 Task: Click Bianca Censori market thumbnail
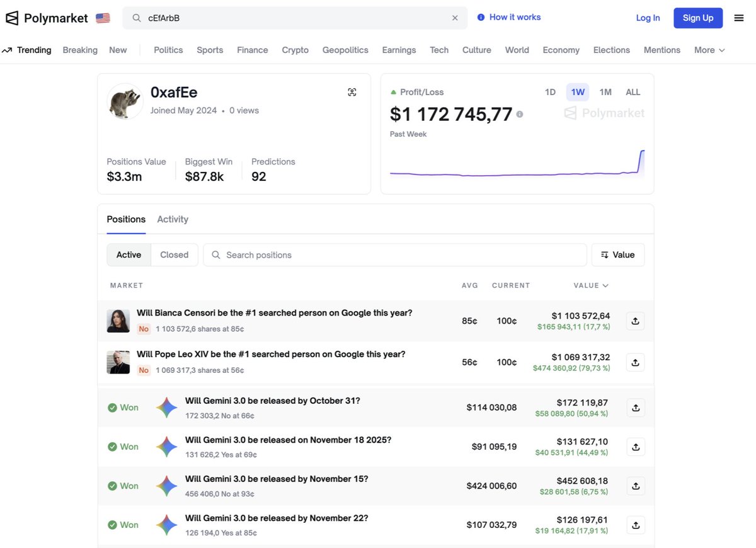coord(118,321)
